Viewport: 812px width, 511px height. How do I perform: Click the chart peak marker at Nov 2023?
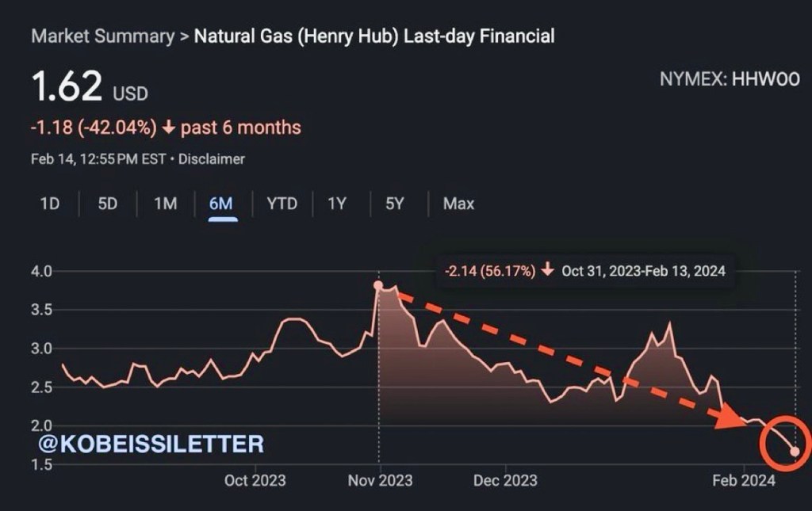pos(379,285)
